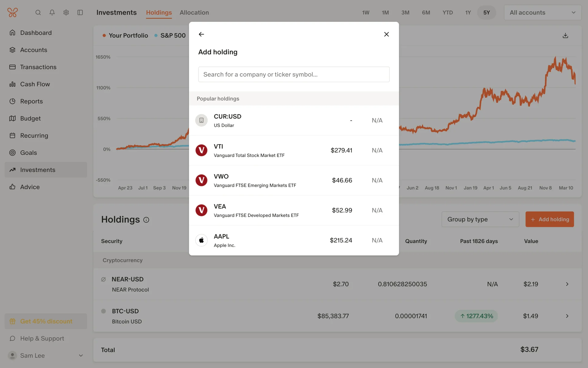The height and width of the screenshot is (368, 588).
Task: Click the company or ticker search field
Action: point(294,75)
